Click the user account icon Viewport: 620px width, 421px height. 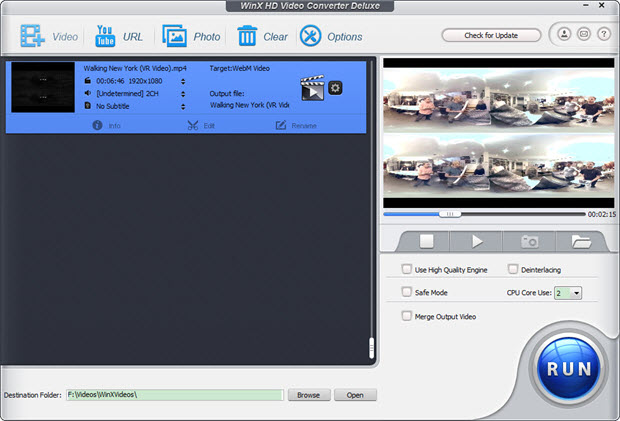[564, 34]
